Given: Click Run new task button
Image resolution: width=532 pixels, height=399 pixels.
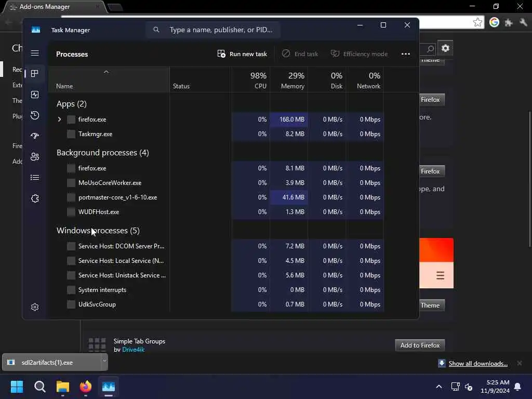Looking at the screenshot, I should point(242,54).
